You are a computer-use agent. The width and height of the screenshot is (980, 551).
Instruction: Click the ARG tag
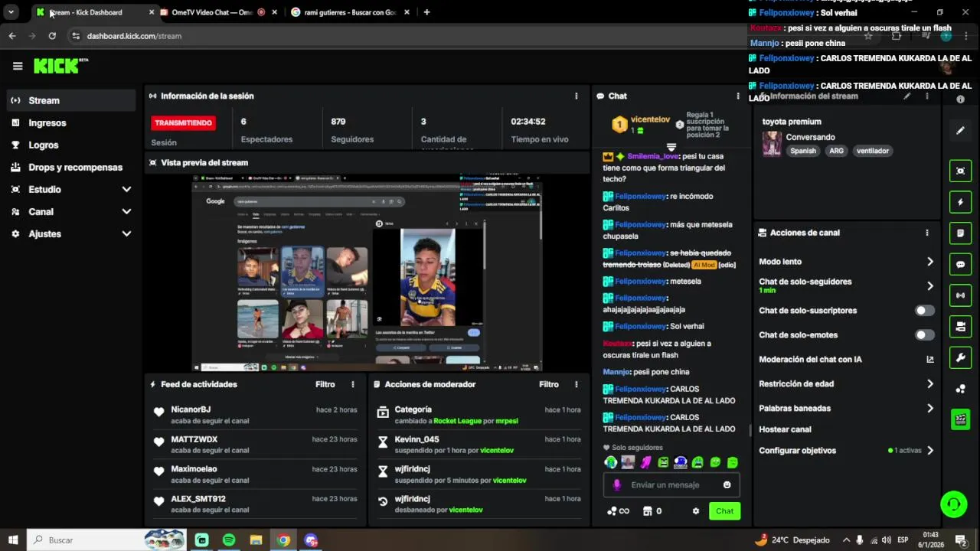836,151
